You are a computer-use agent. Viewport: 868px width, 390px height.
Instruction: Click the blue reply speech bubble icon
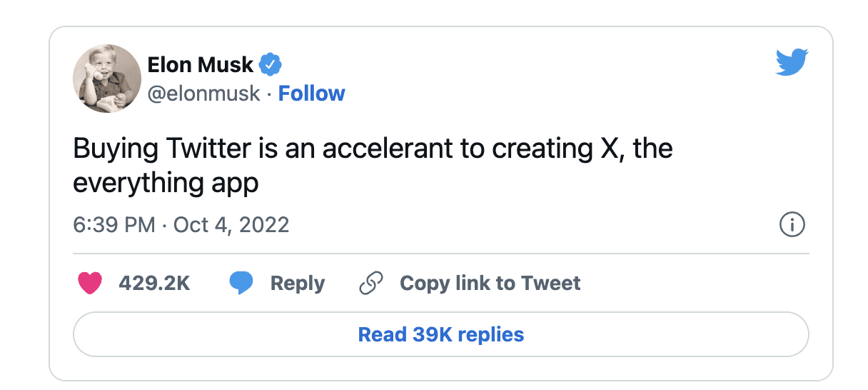pos(241,284)
